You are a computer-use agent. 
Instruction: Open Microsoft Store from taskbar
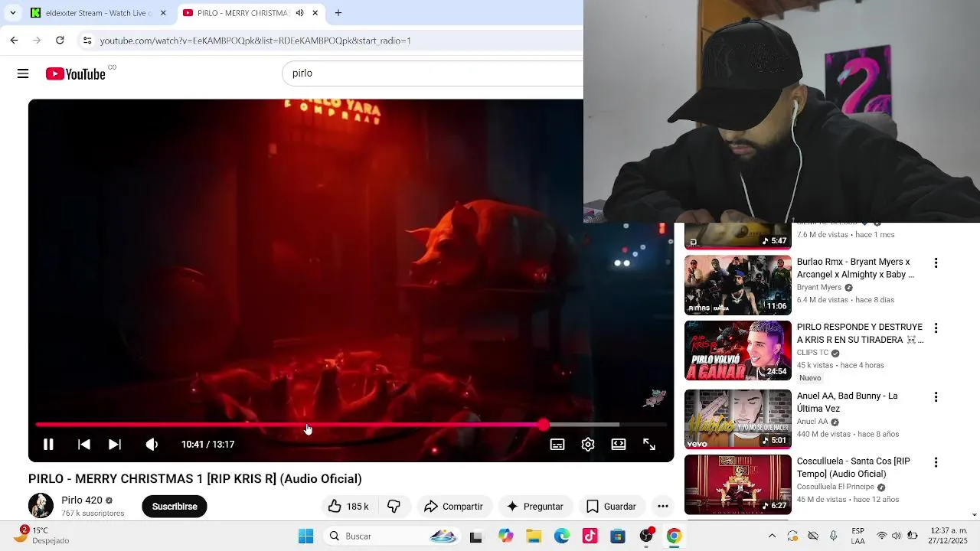click(x=618, y=536)
